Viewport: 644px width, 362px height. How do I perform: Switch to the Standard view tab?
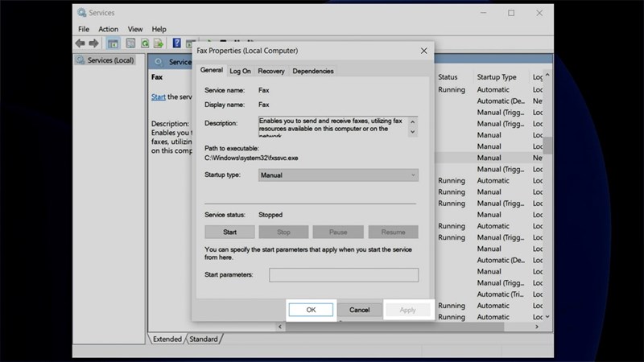(x=204, y=339)
